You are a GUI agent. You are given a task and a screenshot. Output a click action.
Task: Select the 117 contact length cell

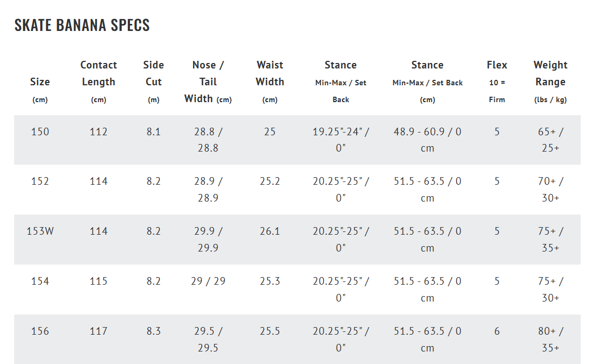98,331
